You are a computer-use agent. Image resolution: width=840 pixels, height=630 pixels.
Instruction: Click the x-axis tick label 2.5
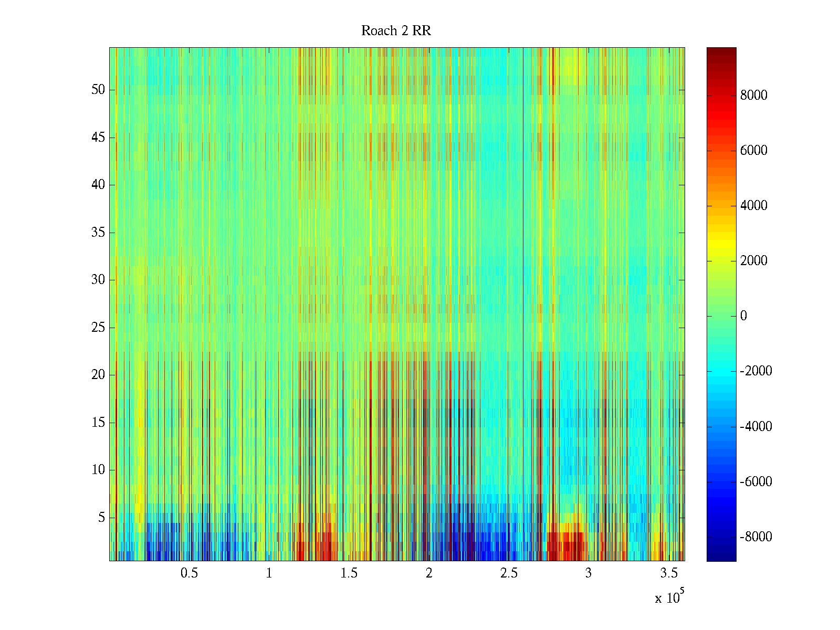tap(509, 573)
